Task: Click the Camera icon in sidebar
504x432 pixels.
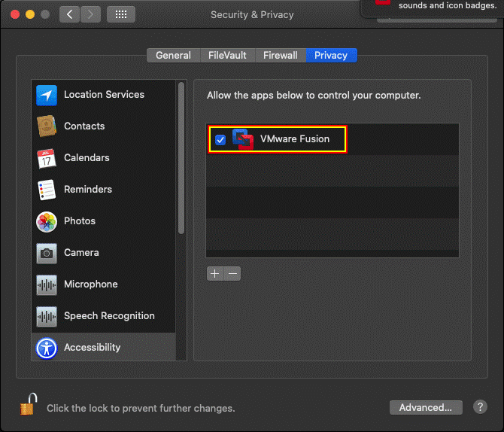Action: pyautogui.click(x=47, y=253)
